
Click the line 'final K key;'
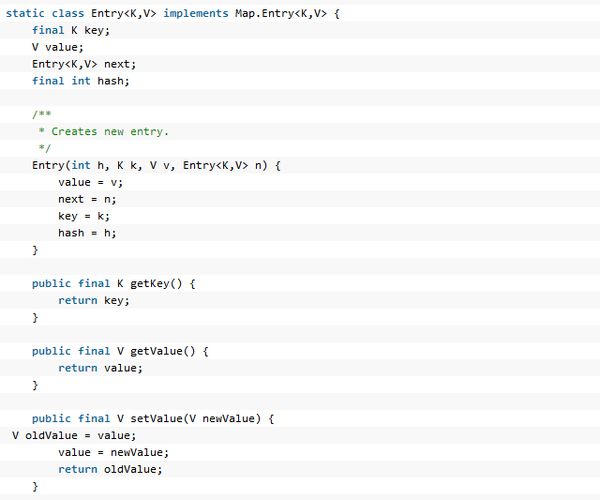click(x=71, y=30)
